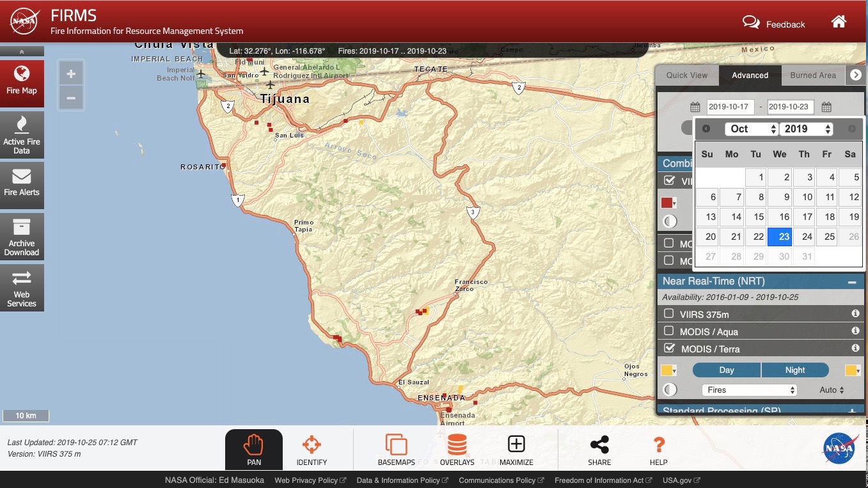
Task: Change yellow Day fire color swatch
Action: tap(668, 370)
